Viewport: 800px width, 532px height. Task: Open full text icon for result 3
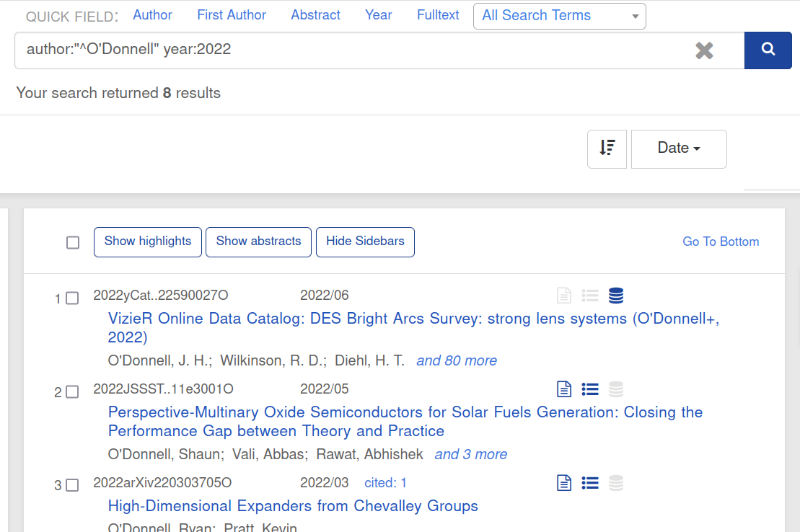(564, 483)
